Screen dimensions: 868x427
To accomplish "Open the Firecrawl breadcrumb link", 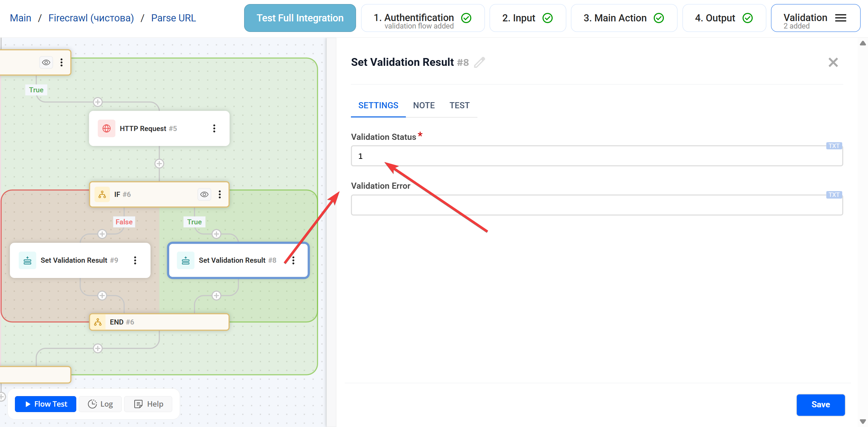I will point(91,18).
